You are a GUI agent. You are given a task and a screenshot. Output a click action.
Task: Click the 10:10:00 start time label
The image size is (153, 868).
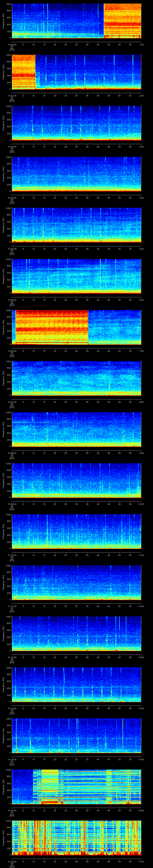coord(12,555)
